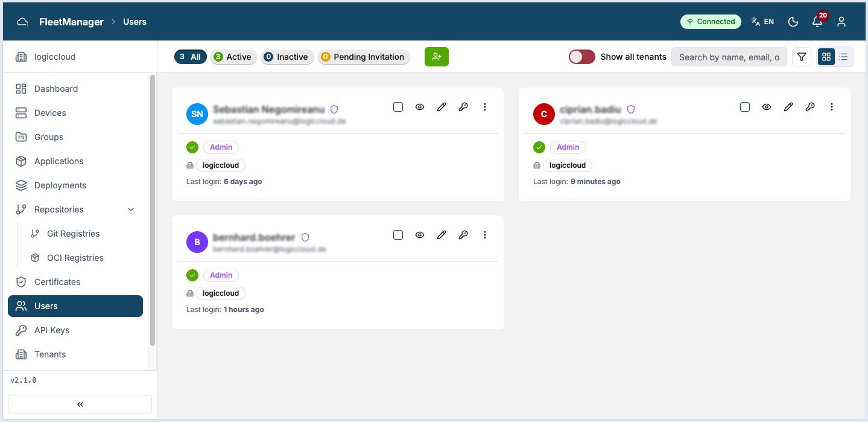Switch to list view layout icon
Screen dimensions: 868x422
[x=844, y=57]
